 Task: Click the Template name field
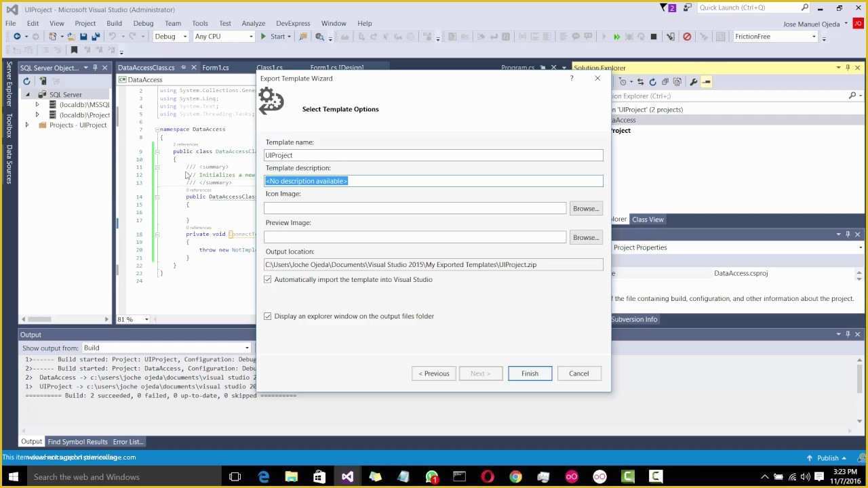point(433,155)
